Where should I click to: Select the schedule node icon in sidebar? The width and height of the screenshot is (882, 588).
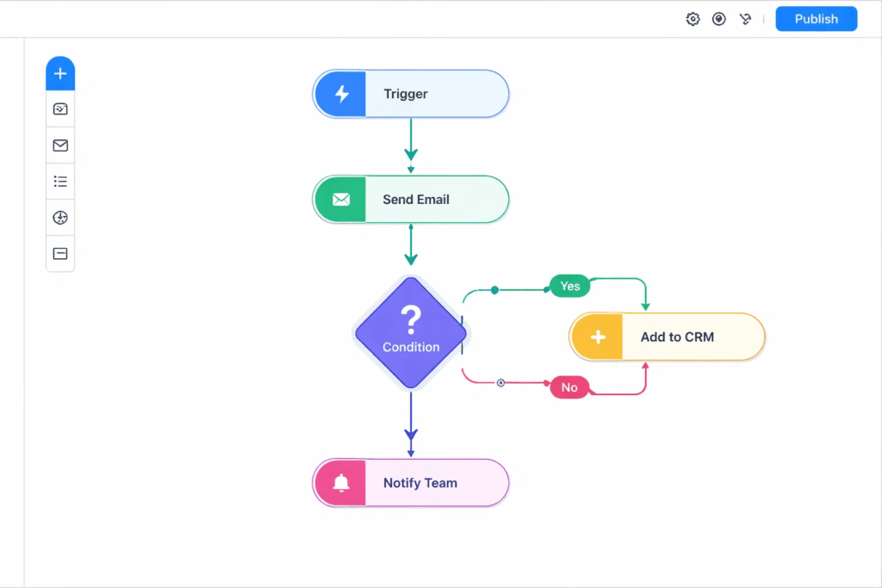59,217
